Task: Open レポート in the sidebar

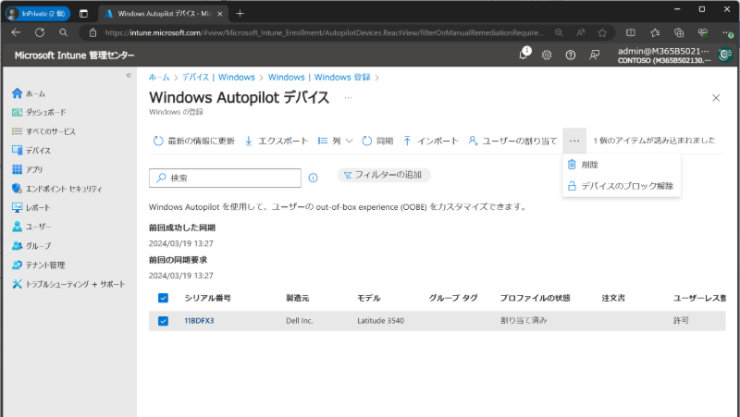Action: tap(31, 208)
